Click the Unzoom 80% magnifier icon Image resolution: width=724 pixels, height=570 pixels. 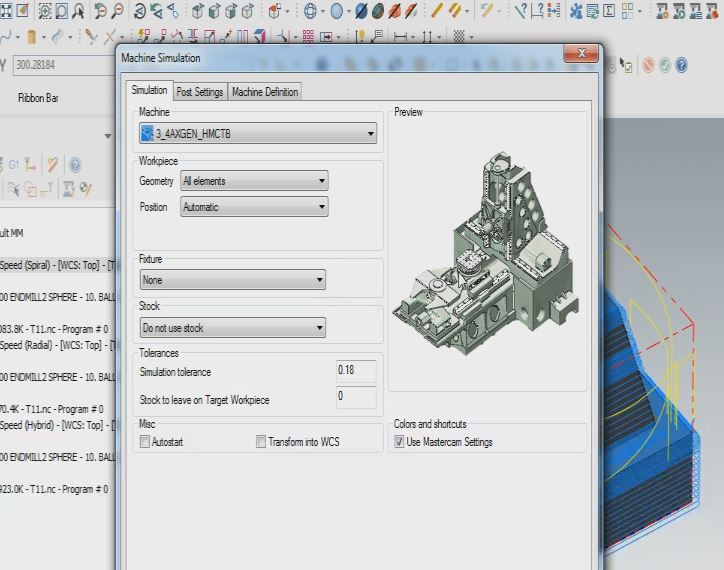(x=118, y=11)
